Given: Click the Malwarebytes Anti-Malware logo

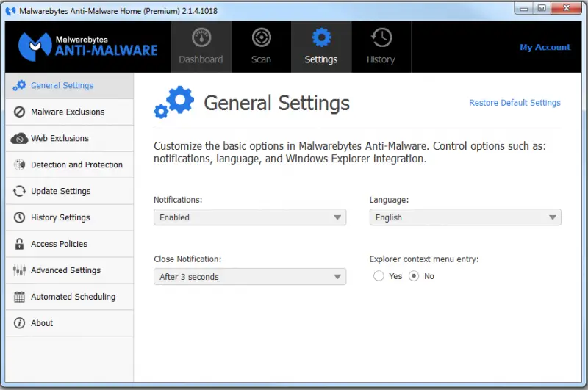Looking at the screenshot, I should 87,47.
